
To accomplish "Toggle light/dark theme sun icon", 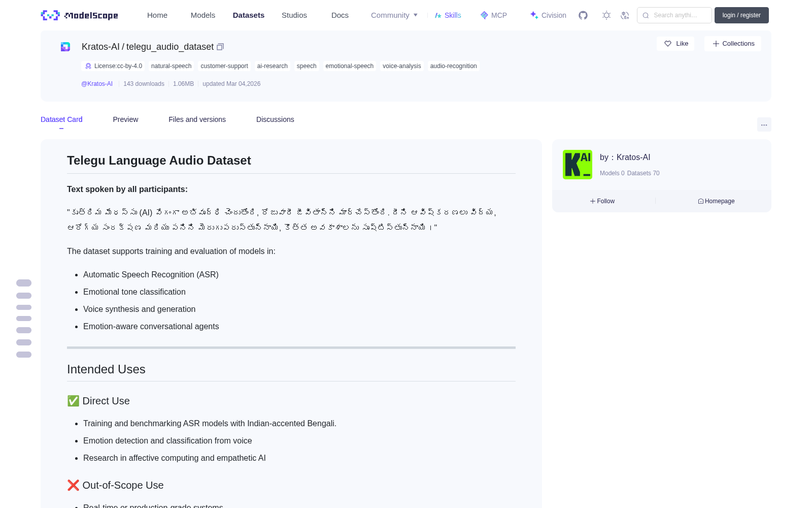I will point(606,15).
